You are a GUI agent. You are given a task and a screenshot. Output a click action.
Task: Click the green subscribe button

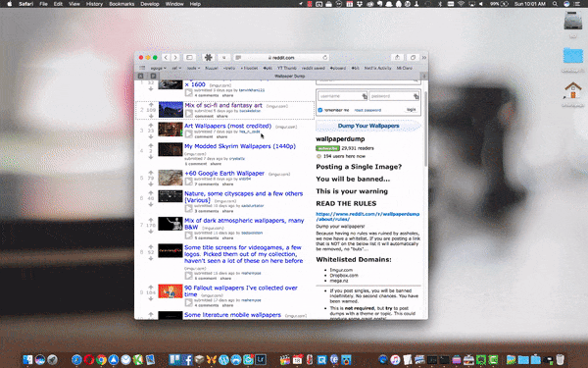coord(327,148)
